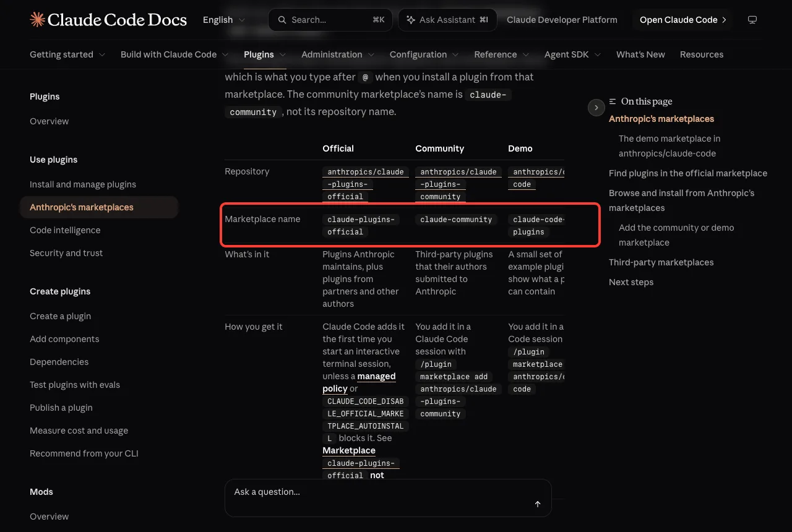Open the Publish a plugin page
This screenshot has height=532, width=792.
[61, 408]
